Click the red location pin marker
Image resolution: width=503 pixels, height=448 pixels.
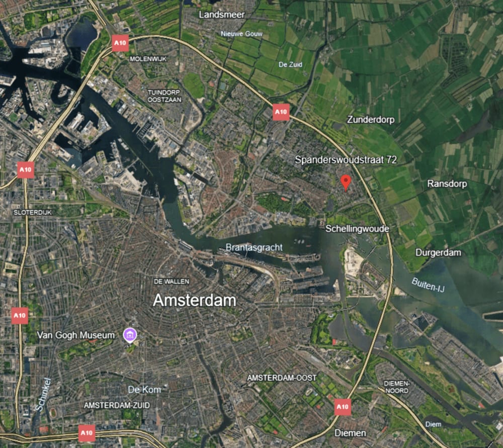[x=345, y=183]
